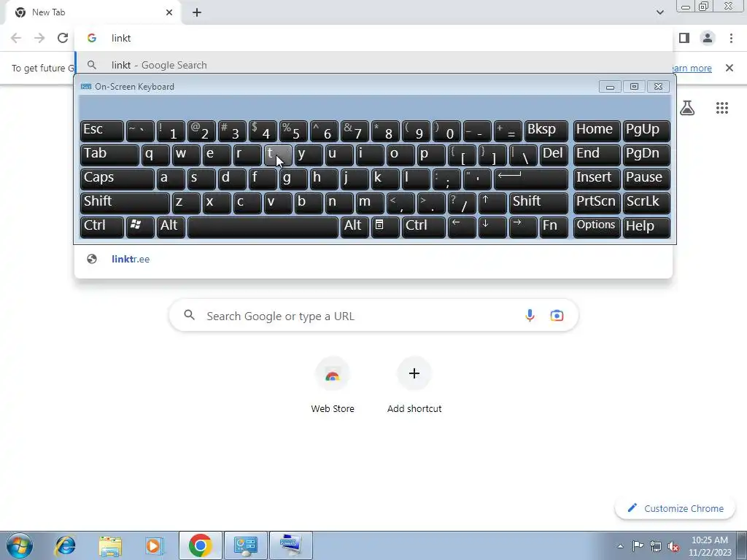The image size is (747, 560).
Task: Click the Esc key
Action: point(102,131)
